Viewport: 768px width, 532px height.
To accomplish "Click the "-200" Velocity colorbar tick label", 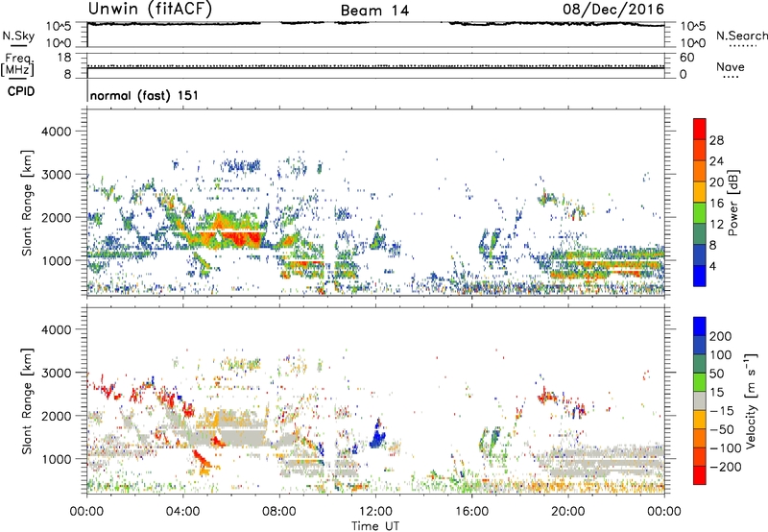I will point(725,467).
